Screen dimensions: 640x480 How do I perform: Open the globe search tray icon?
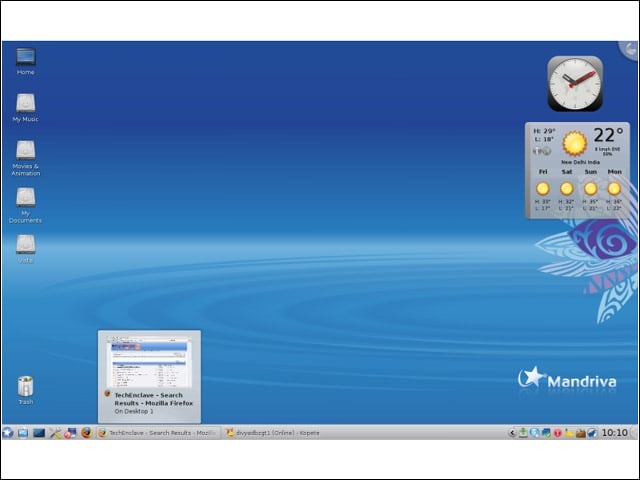[x=534, y=433]
